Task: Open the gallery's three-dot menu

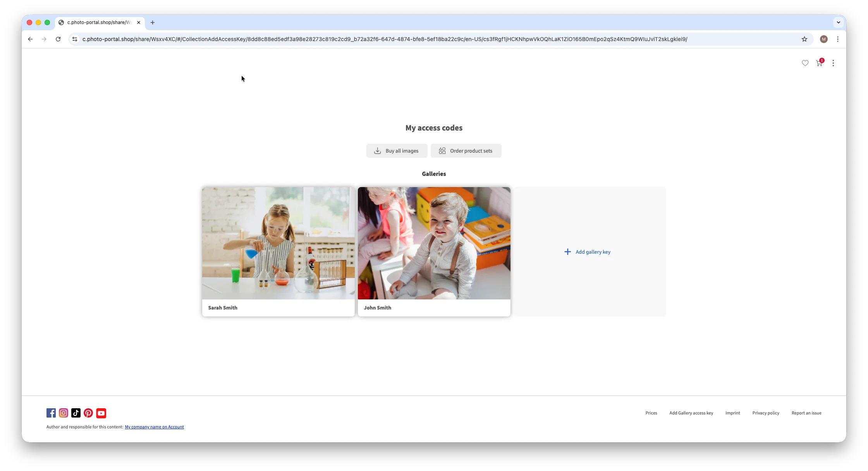Action: pyautogui.click(x=833, y=63)
